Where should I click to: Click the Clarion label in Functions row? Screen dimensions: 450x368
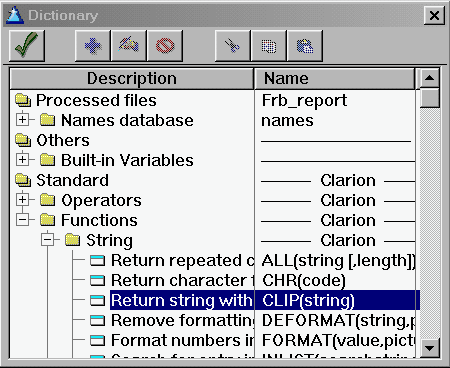point(348,220)
